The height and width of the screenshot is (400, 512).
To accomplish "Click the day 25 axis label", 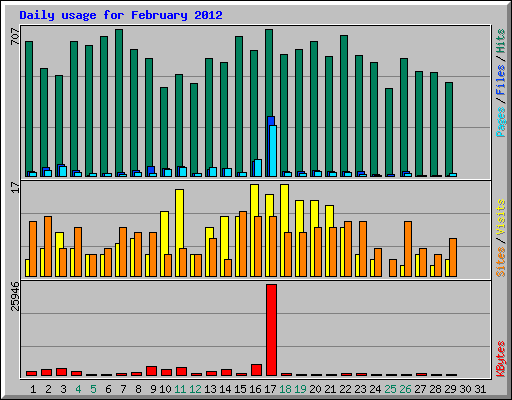I will pyautogui.click(x=390, y=389).
